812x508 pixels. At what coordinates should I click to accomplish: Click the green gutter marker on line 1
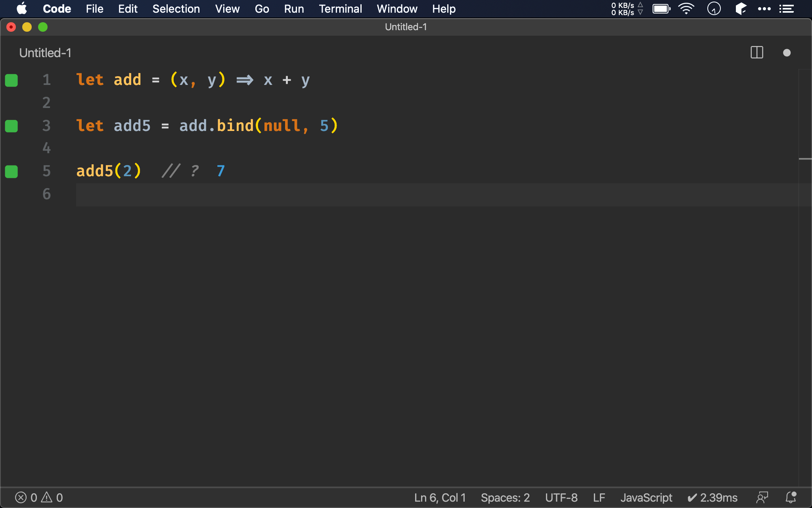click(x=11, y=80)
